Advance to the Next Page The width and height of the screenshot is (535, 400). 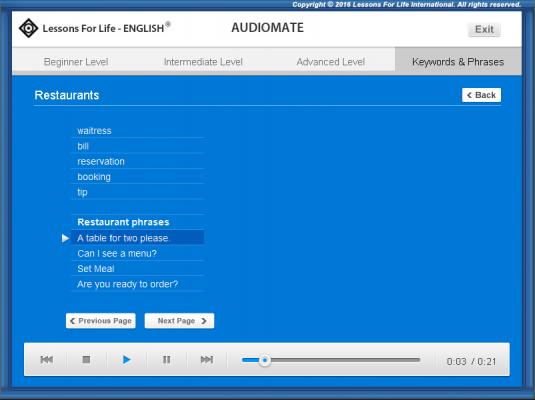179,321
